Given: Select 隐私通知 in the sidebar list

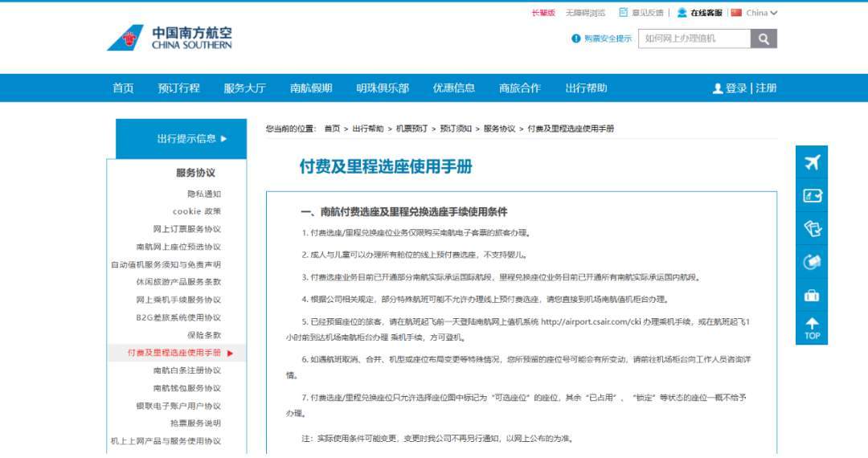Looking at the screenshot, I should (x=204, y=194).
